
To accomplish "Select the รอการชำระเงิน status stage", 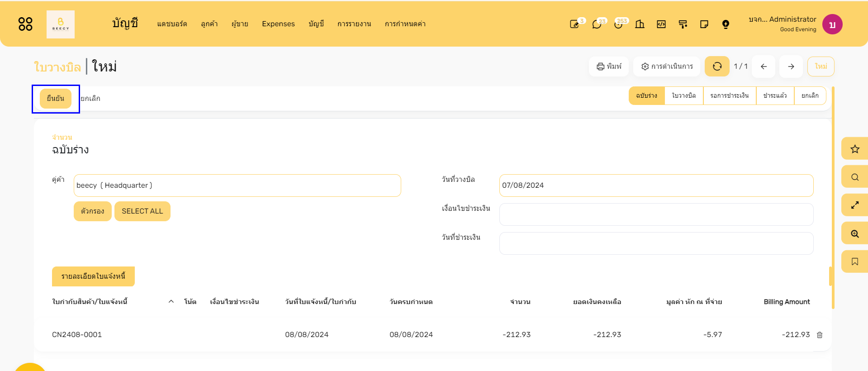I will (729, 95).
